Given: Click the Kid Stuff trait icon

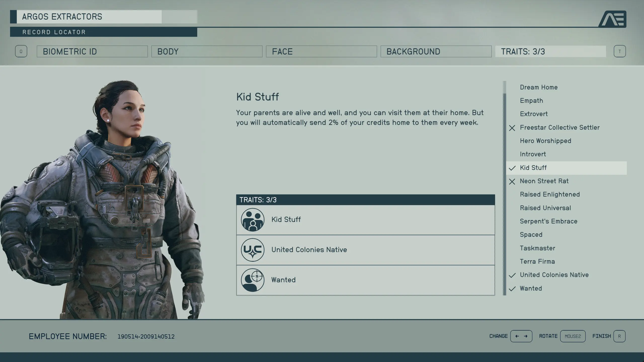Looking at the screenshot, I should click(252, 220).
